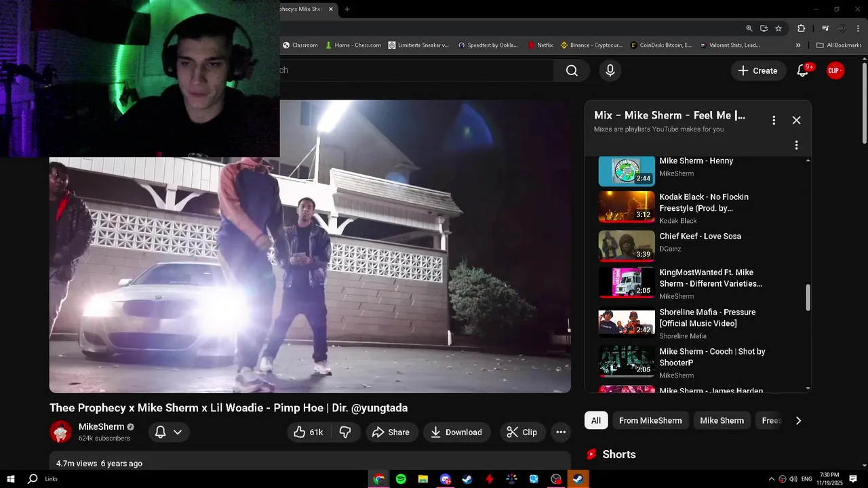Bookmark this page with star icon
Screen dimensions: 868x488
pyautogui.click(x=778, y=28)
